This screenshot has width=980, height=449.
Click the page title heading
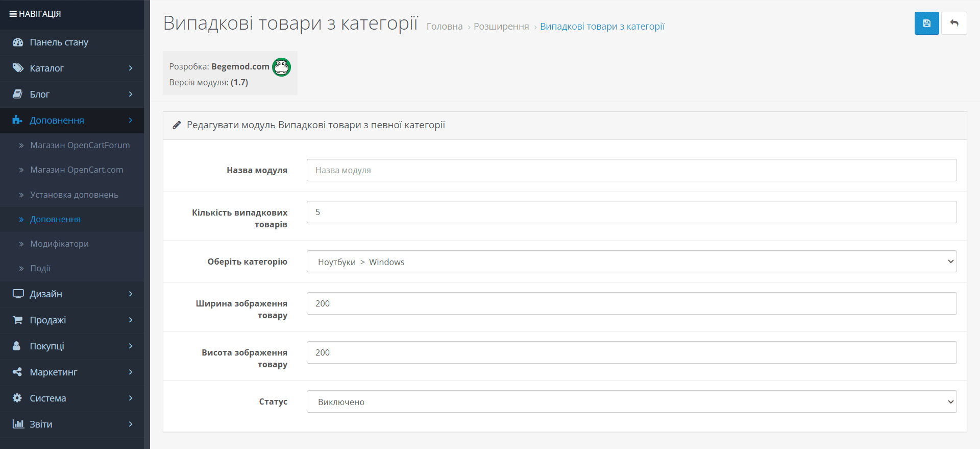pos(290,23)
